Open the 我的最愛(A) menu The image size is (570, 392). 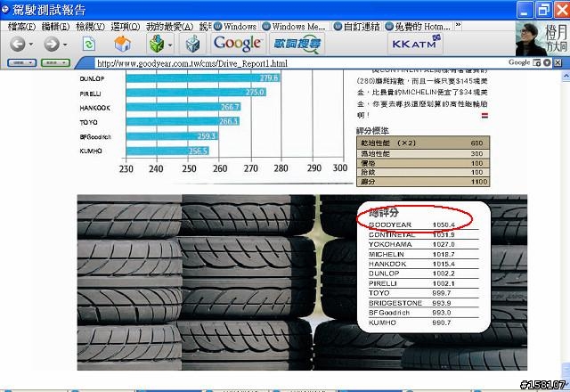point(170,27)
